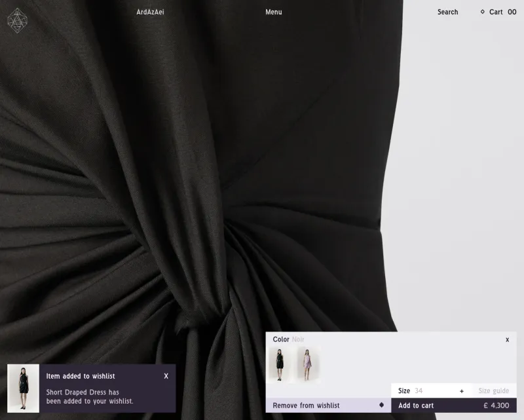524x420 pixels.
Task: Add to cart for £ 4,300
Action: [x=454, y=406]
